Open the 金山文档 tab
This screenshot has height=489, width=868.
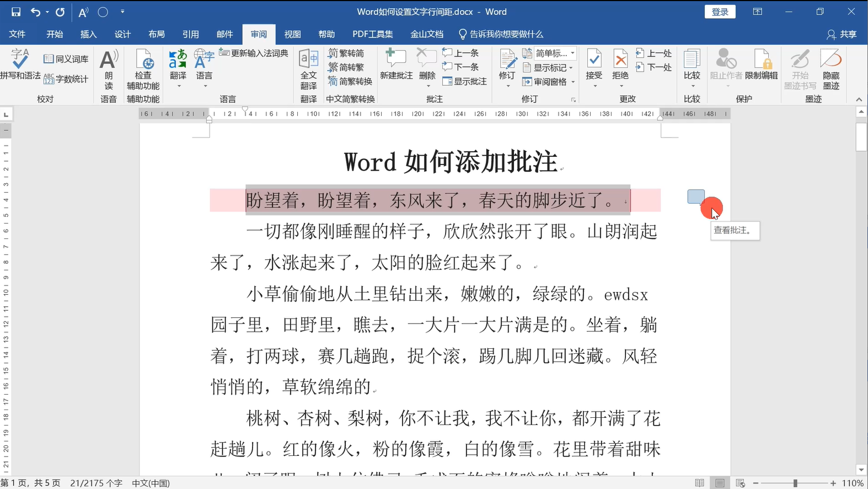click(427, 34)
